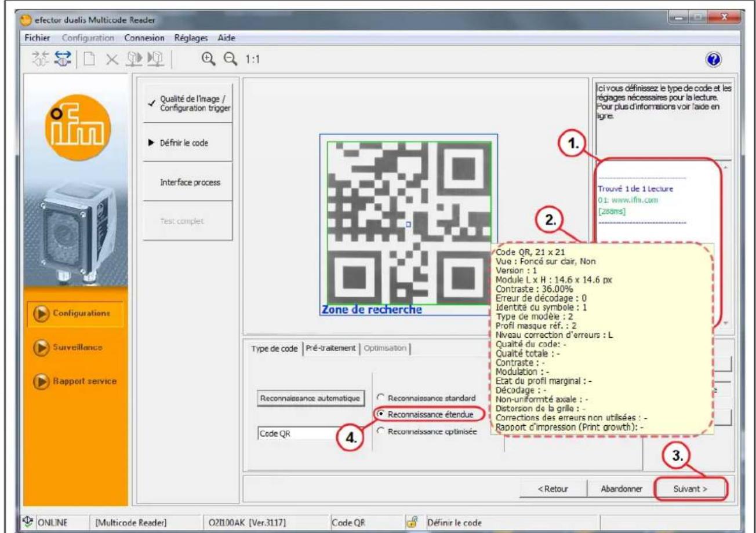
Task: Click the Niveau correction d'erreurs : L line
Action: (555, 334)
